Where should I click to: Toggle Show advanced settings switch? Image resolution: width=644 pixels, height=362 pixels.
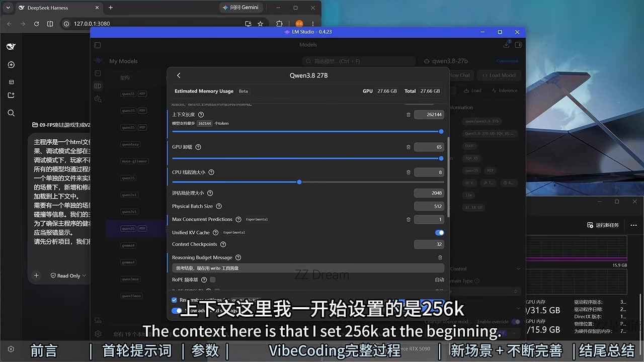tap(177, 311)
